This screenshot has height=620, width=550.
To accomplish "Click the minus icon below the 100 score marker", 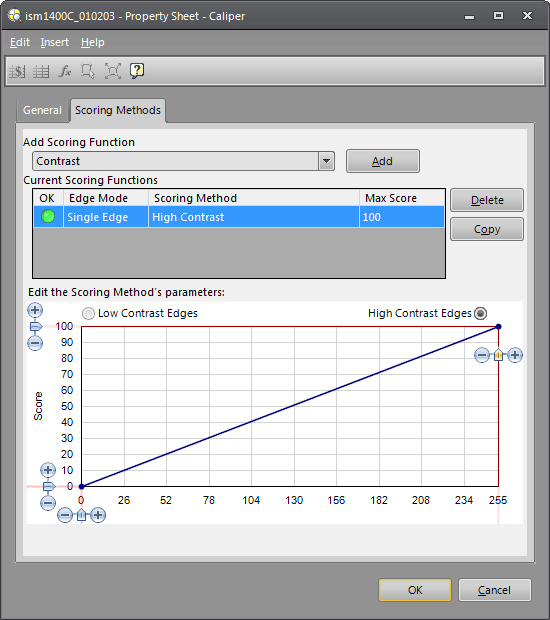I will click(x=35, y=343).
